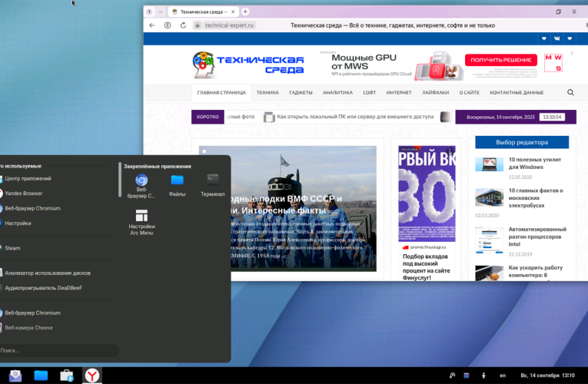This screenshot has width=588, height=384.
Task: Open link about московских электробусах
Action: coord(536,198)
